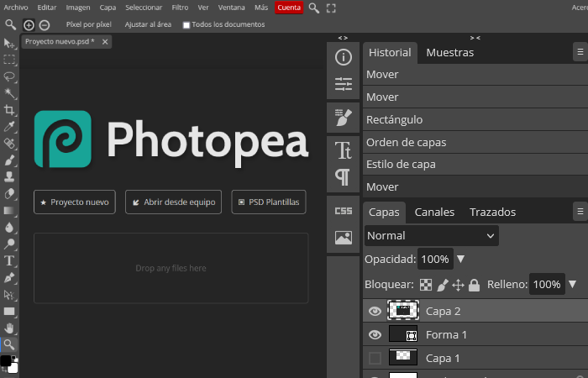Screen dimensions: 588x378
Task: Open the Archivo menu
Action: (16, 8)
